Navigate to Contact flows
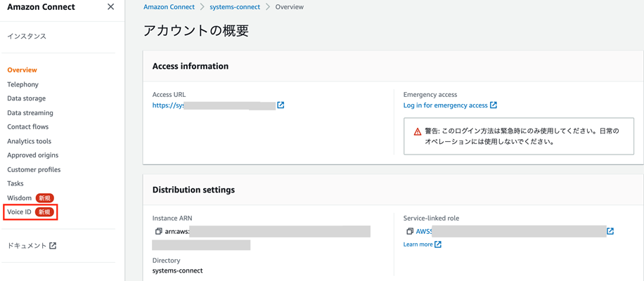 pos(28,126)
